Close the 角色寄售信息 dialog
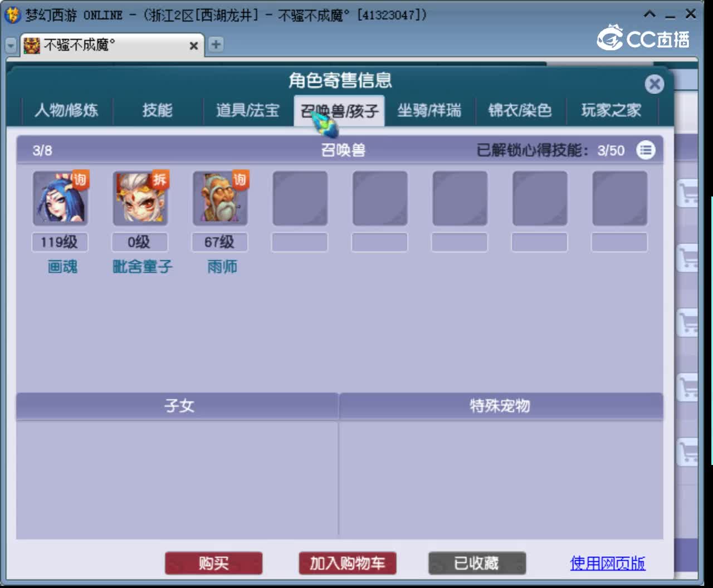 [654, 84]
